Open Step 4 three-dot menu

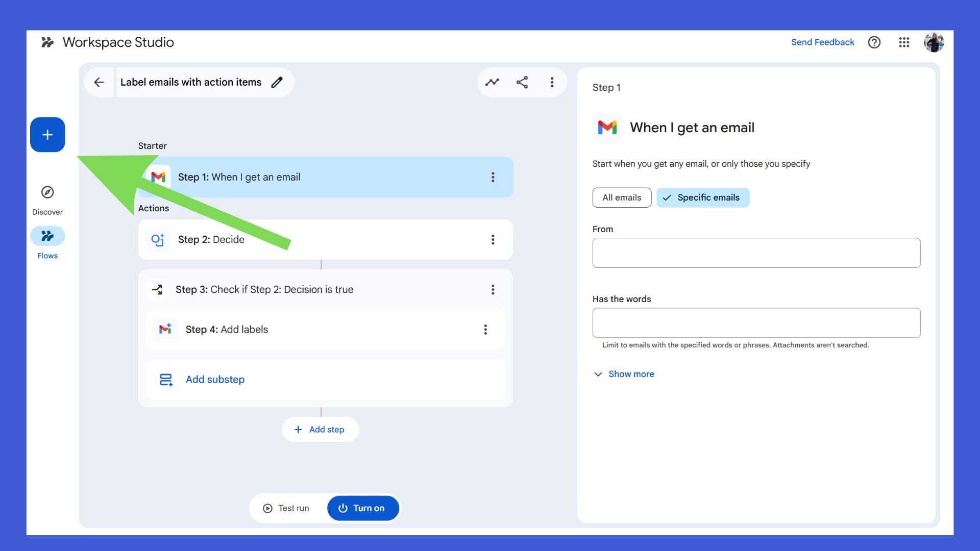click(x=485, y=330)
